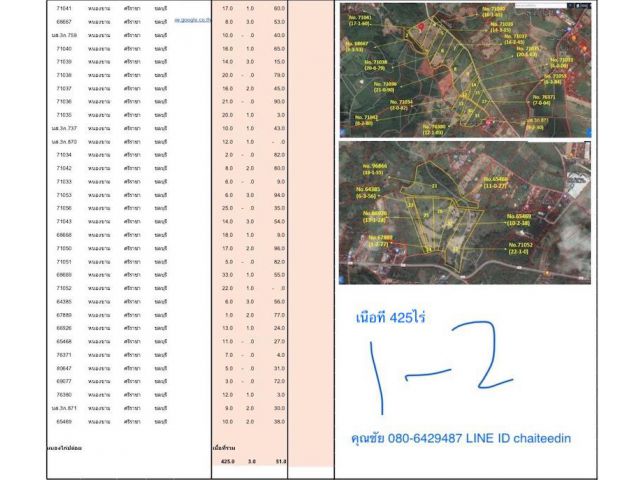
Task: Select map label No. 71041 (17-1-60)
Action: coord(360,21)
